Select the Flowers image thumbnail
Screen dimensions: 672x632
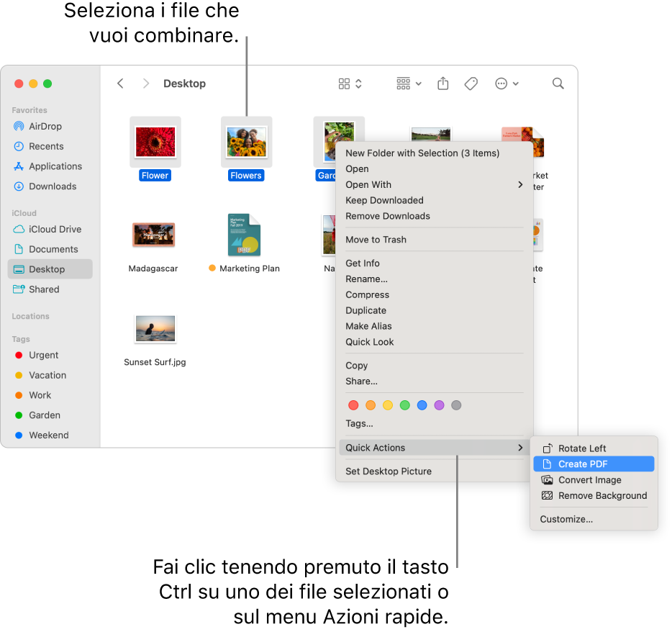pos(247,142)
